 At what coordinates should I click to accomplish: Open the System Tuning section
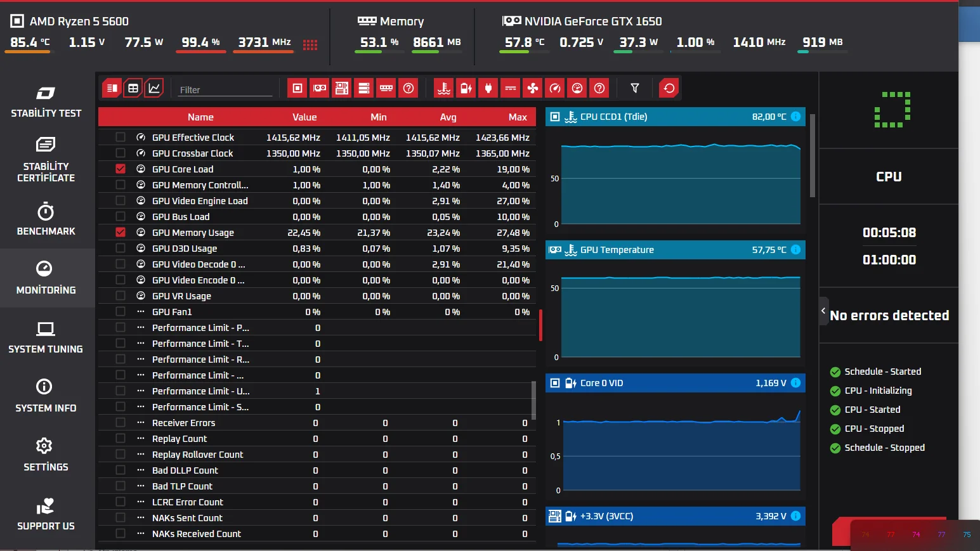point(46,337)
